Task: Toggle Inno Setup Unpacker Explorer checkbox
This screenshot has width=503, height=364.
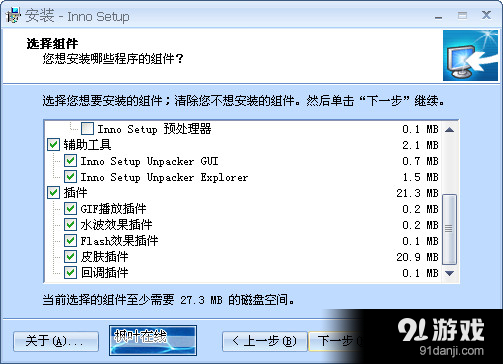Action: [x=70, y=177]
